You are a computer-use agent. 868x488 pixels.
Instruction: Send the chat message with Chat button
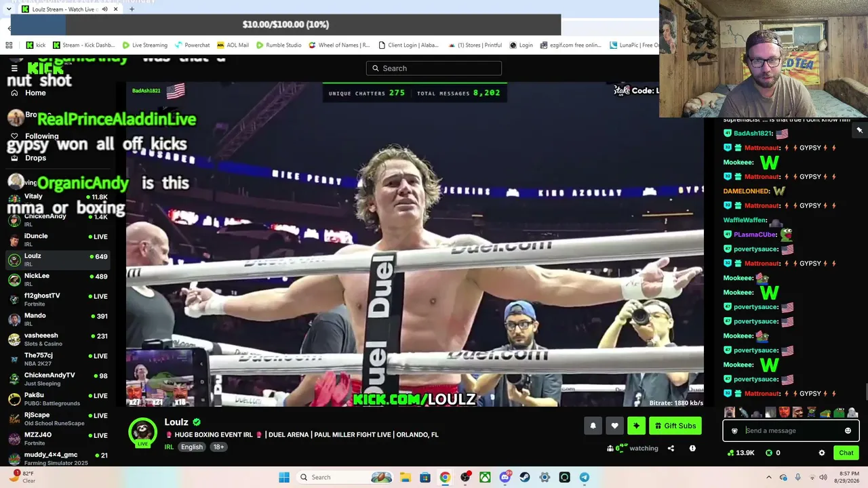point(846,453)
